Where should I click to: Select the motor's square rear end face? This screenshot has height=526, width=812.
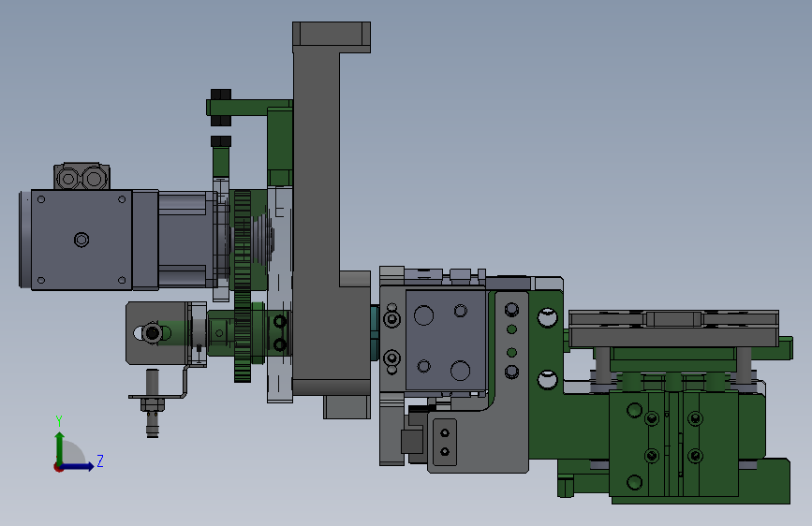81,240
